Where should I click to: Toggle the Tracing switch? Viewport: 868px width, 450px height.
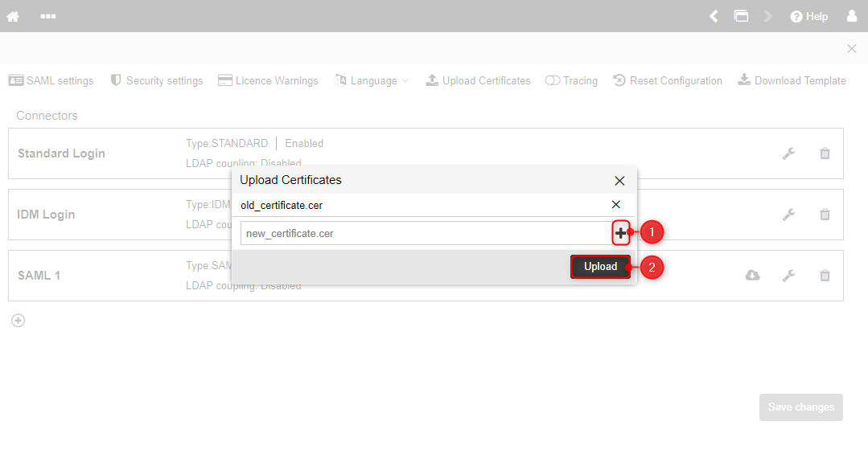(x=553, y=80)
